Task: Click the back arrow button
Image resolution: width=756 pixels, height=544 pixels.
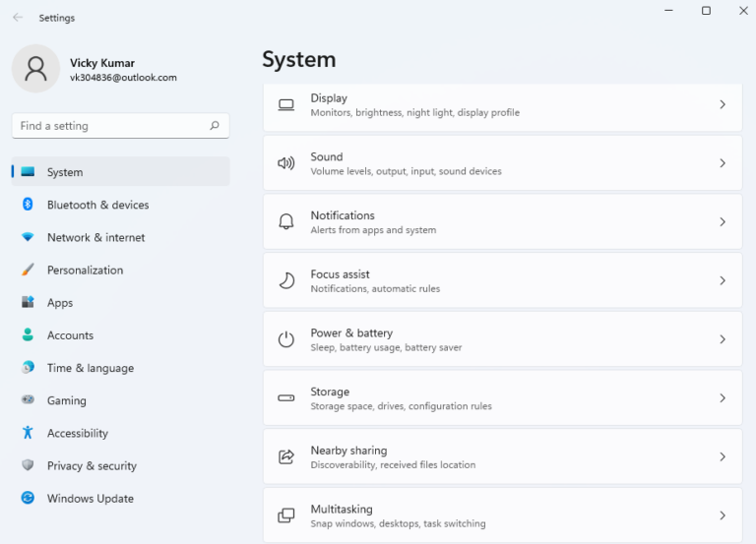Action: (18, 18)
